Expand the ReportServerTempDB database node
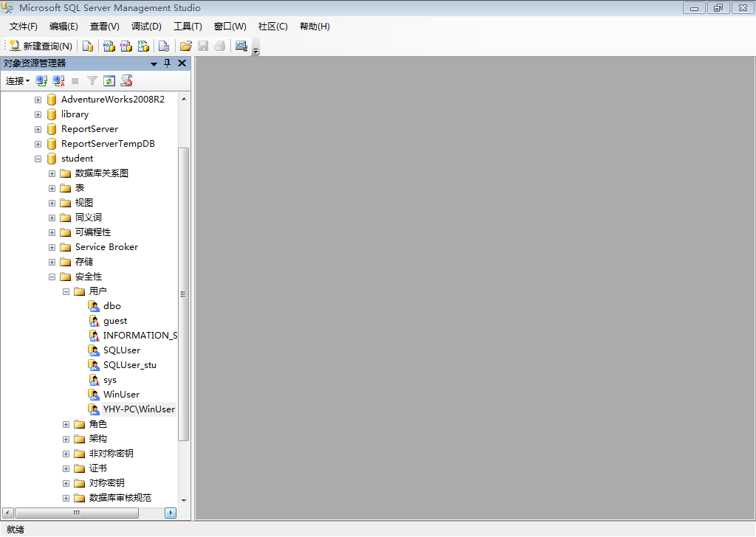 point(38,144)
